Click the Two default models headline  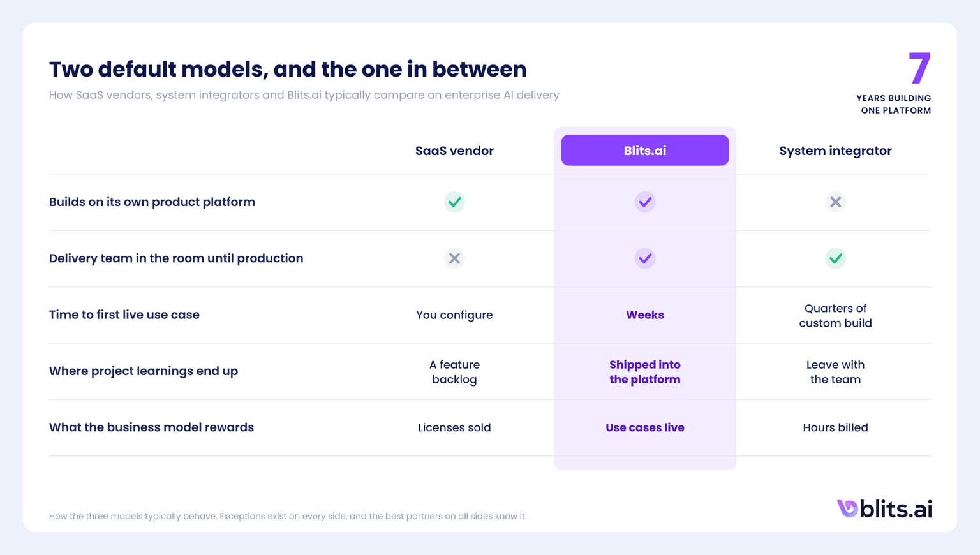tap(288, 70)
